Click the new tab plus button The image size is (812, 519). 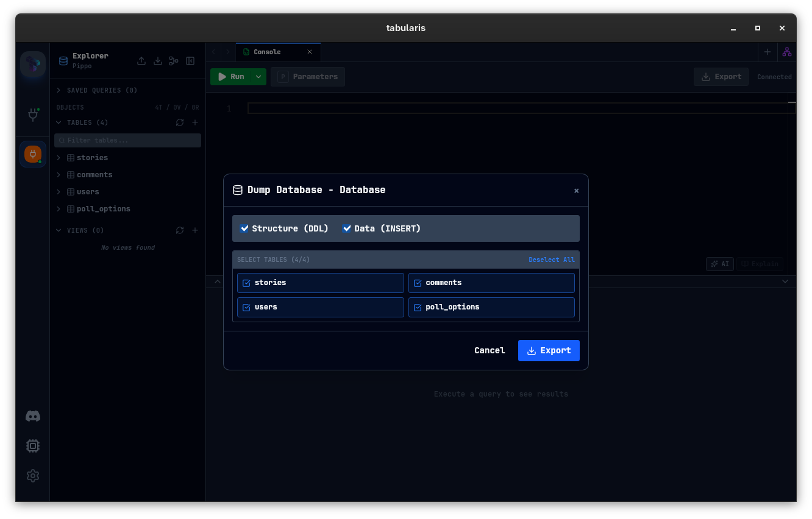point(767,52)
